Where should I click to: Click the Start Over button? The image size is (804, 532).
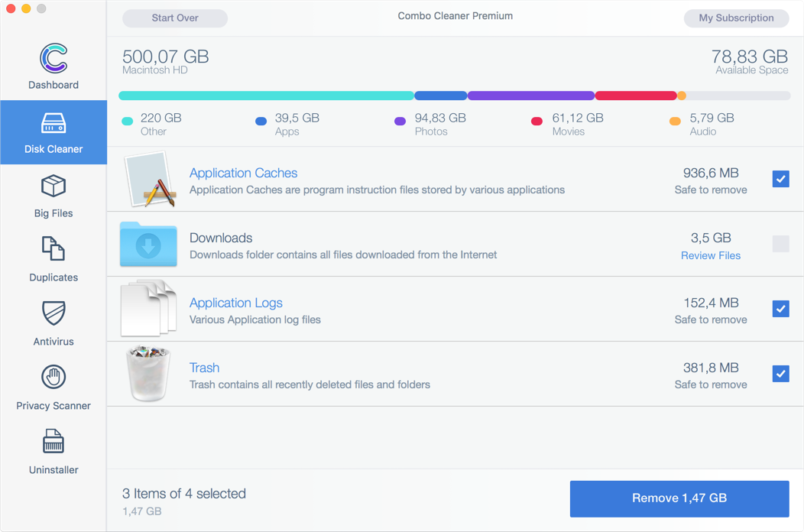(x=175, y=18)
